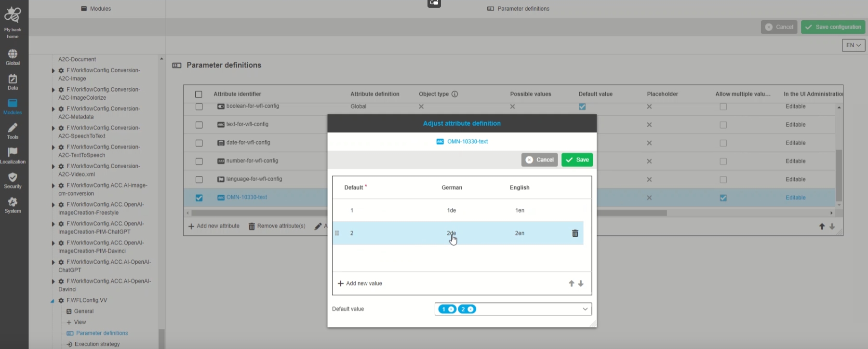Open the Default value dropdown
868x349 pixels.
point(585,309)
